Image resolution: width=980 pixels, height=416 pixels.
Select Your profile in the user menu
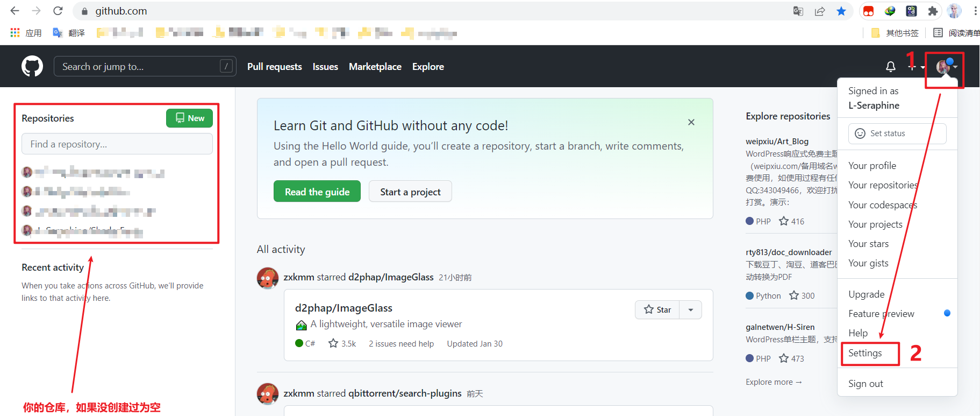897,166
